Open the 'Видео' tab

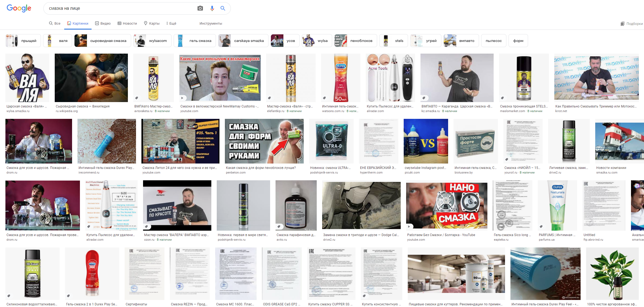point(103,24)
